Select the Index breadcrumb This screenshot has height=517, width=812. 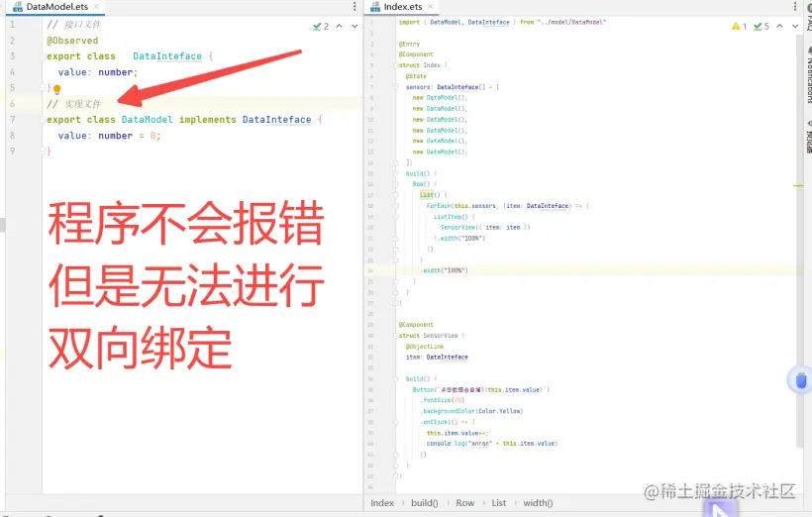(x=382, y=503)
